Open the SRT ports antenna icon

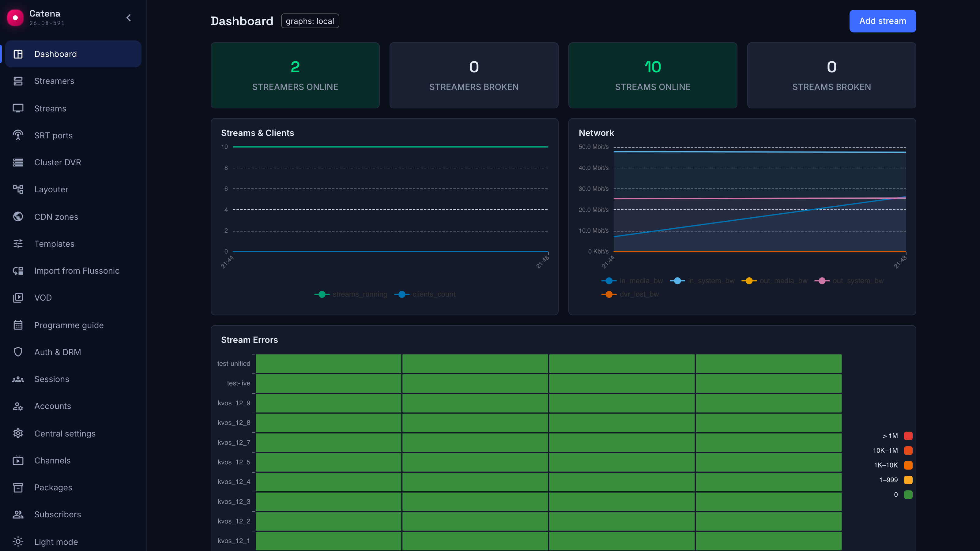(x=18, y=135)
